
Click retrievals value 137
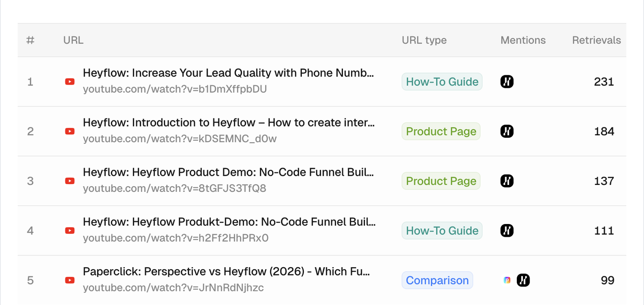pos(604,181)
